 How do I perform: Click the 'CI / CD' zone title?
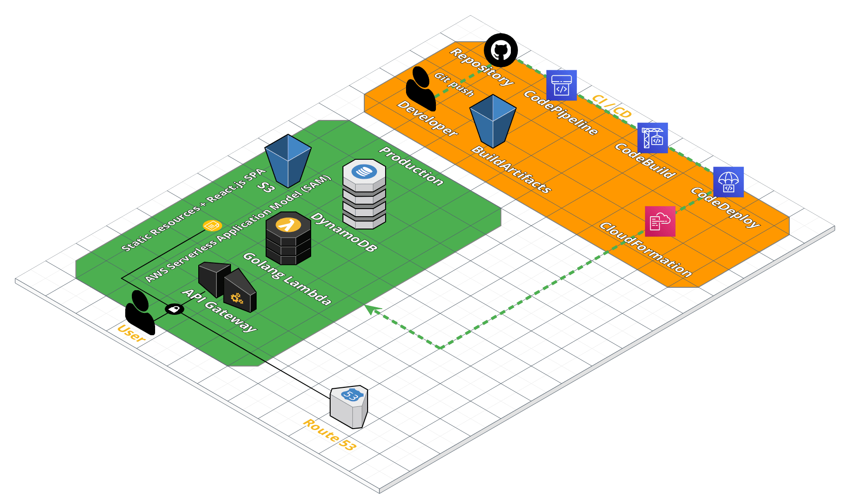[x=612, y=106]
